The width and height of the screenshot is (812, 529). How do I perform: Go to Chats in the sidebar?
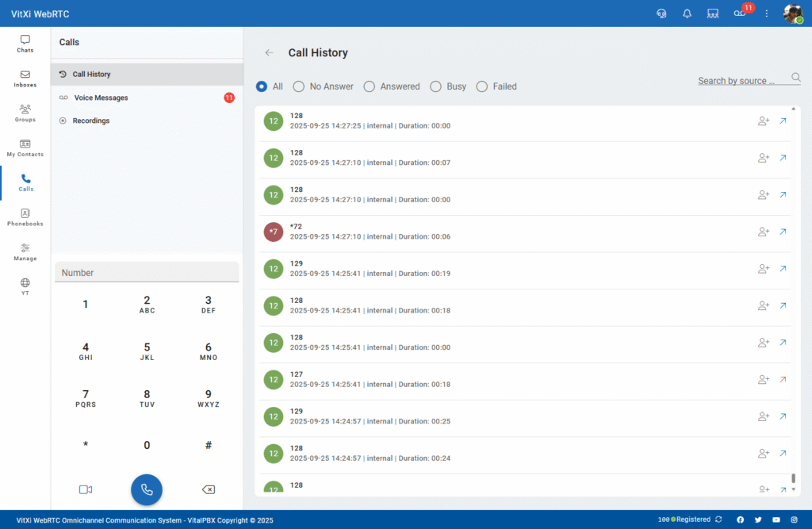click(25, 44)
